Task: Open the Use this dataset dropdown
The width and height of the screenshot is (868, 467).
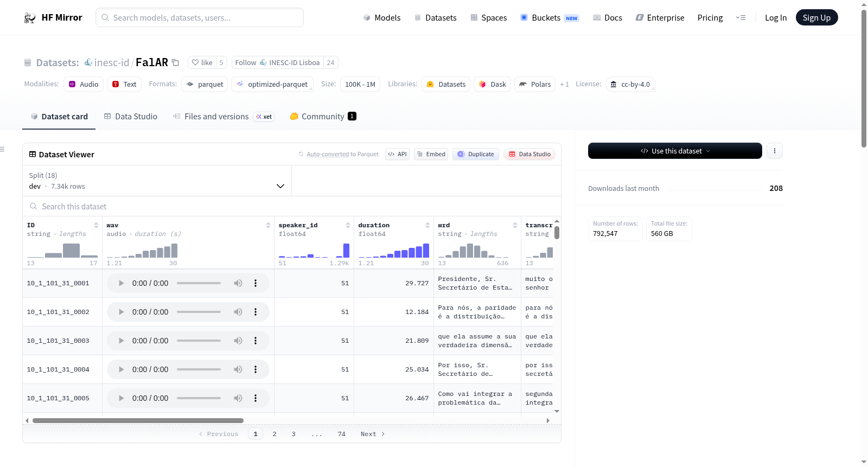Action: pos(675,151)
